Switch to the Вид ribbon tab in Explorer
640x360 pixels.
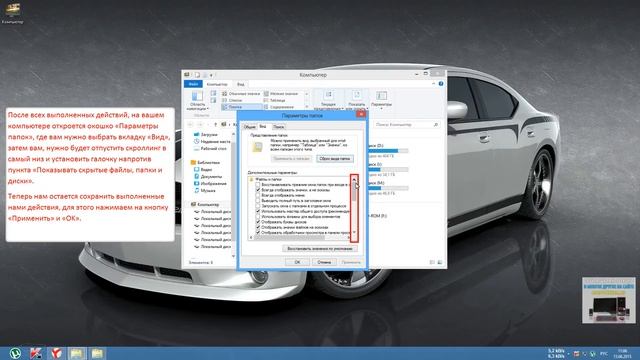[240, 84]
